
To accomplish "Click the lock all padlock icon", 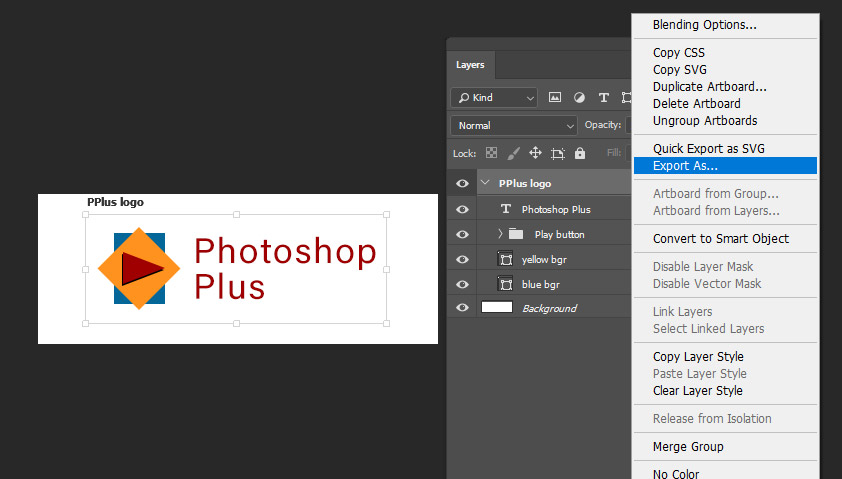I will (580, 153).
